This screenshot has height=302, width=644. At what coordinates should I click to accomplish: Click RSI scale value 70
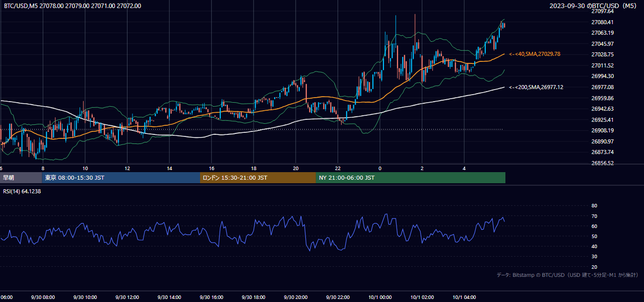click(594, 216)
